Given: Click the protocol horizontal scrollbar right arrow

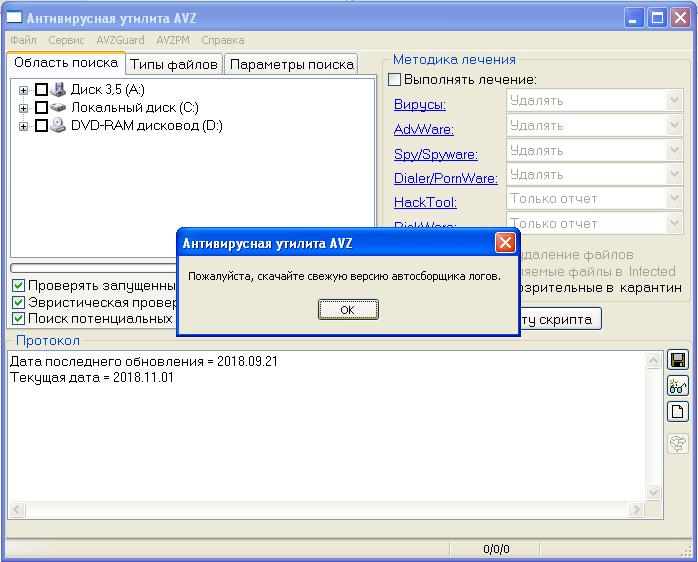Looking at the screenshot, I should (x=636, y=509).
